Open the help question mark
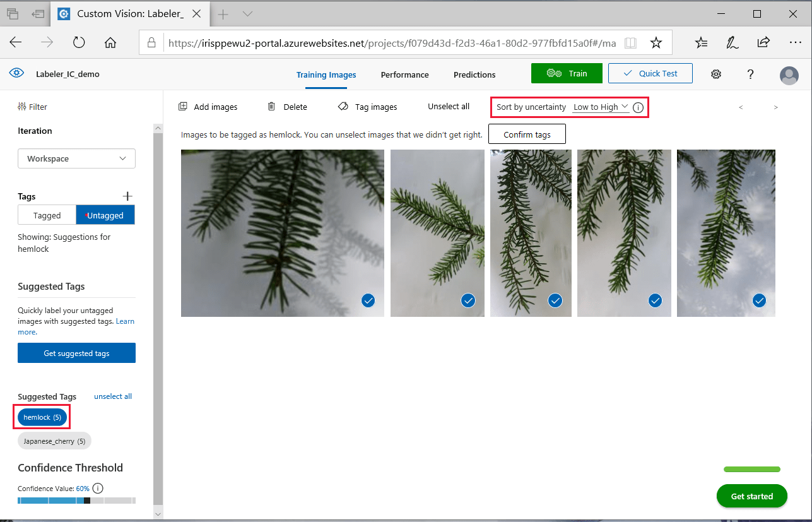Screen dimensions: 812x522 (x=750, y=74)
